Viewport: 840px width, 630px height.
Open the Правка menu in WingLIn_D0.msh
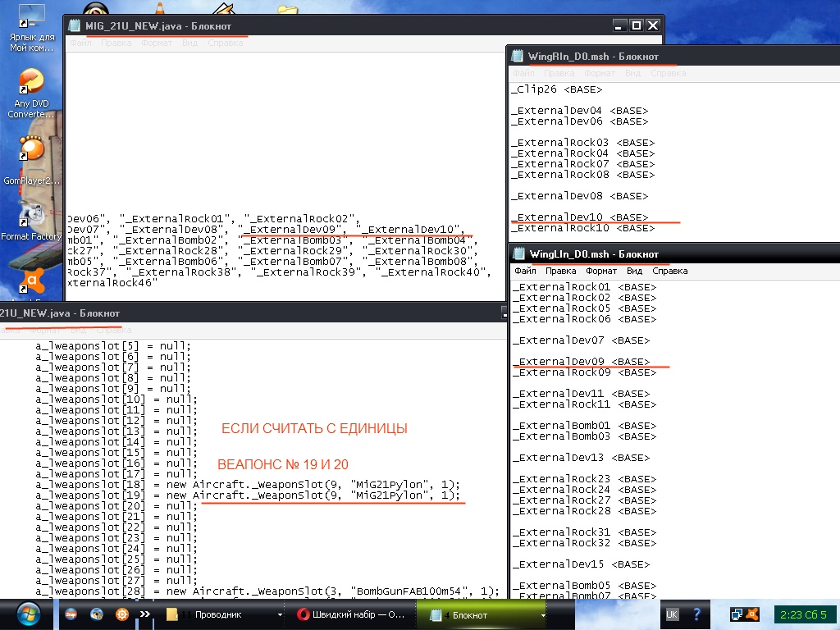pos(561,271)
